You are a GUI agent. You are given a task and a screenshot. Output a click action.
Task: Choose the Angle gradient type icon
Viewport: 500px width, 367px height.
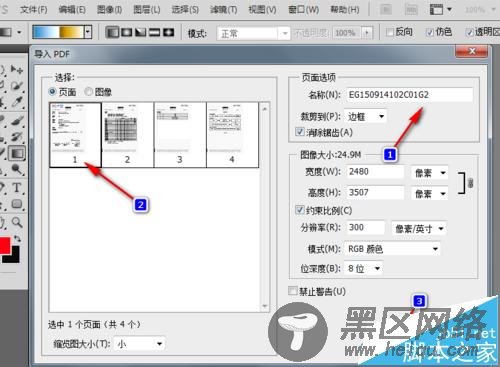[x=140, y=32]
